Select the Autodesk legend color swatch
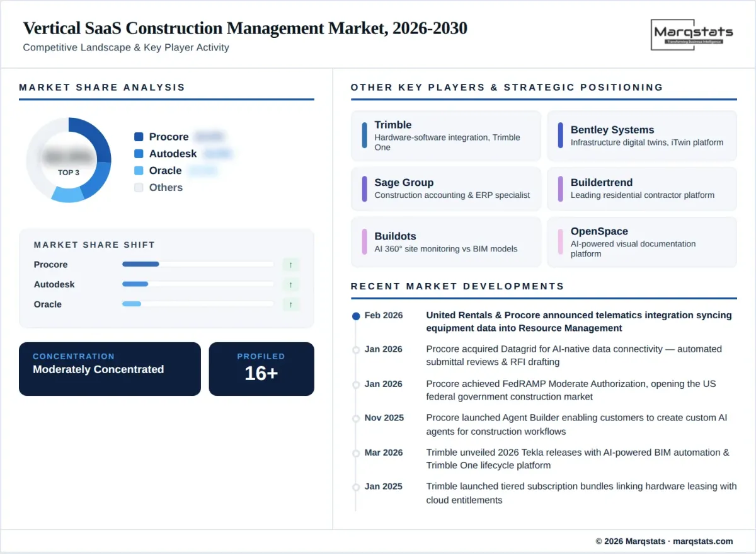The image size is (756, 554). coord(139,154)
